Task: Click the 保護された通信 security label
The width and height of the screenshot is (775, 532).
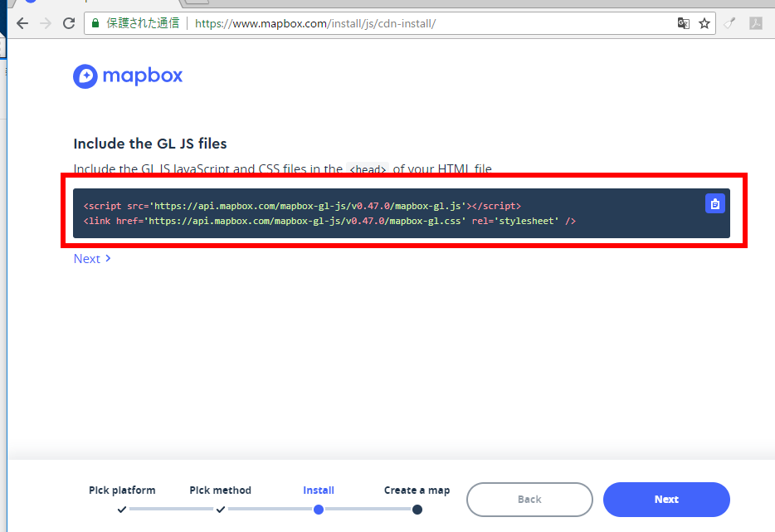Action: click(x=143, y=23)
